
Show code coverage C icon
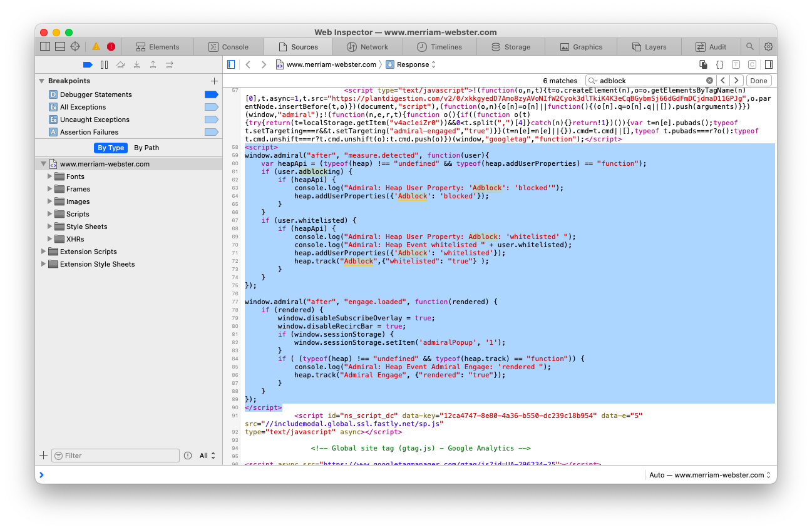pos(752,64)
